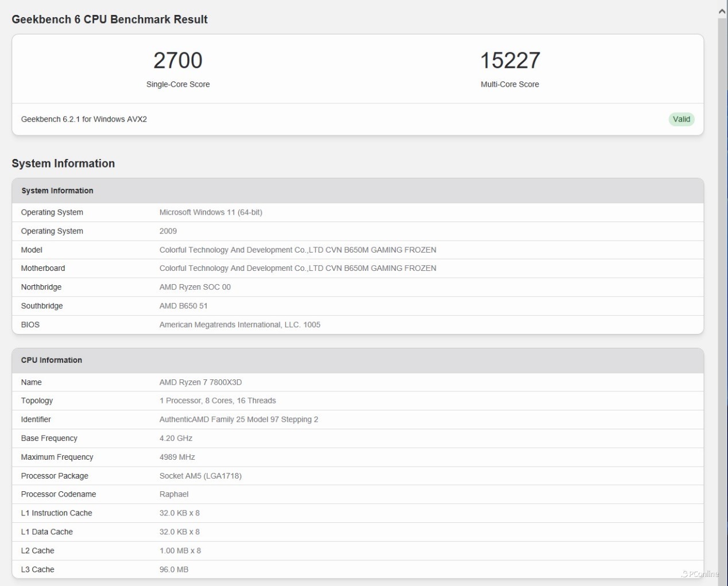The image size is (728, 586).
Task: Click the CPU Information table header
Action: (x=358, y=360)
